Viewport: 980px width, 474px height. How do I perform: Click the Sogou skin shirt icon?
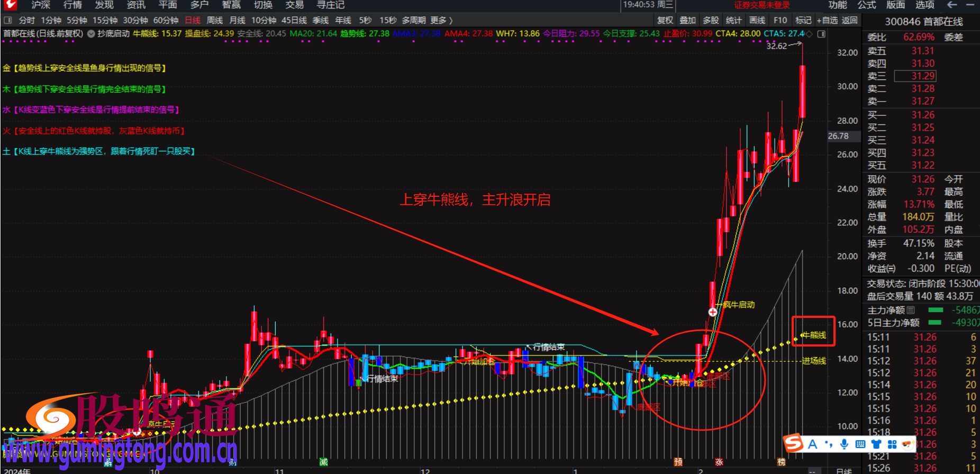click(x=876, y=444)
